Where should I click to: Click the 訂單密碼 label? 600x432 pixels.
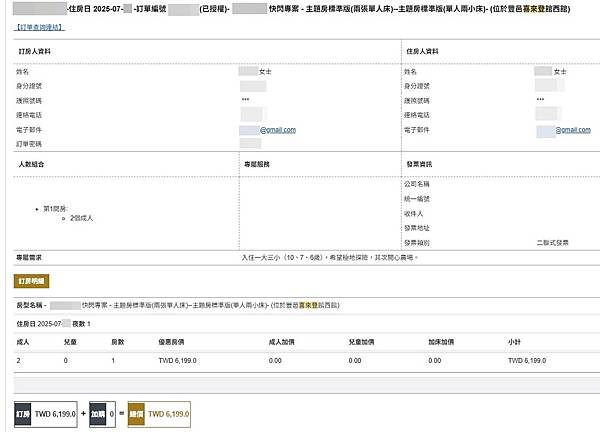29,144
